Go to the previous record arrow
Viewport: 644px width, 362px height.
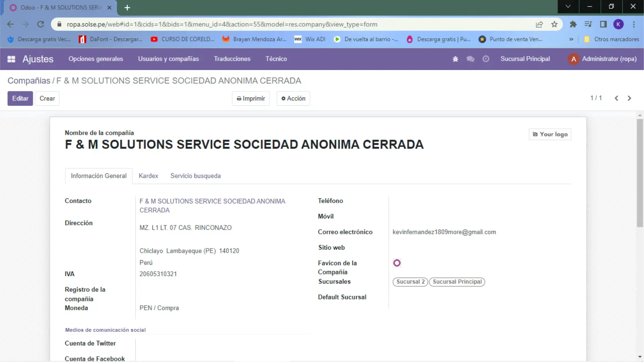[616, 98]
